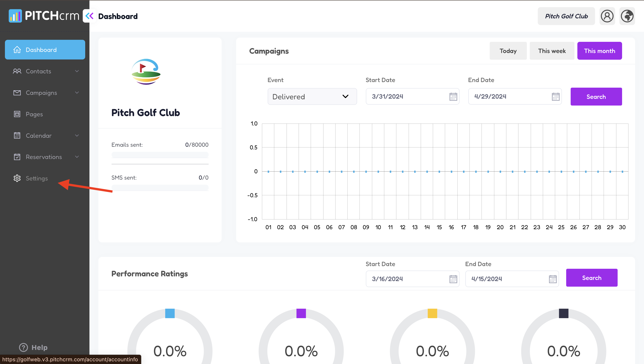The width and height of the screenshot is (644, 364).
Task: Open the Pages menu item
Action: [45, 114]
